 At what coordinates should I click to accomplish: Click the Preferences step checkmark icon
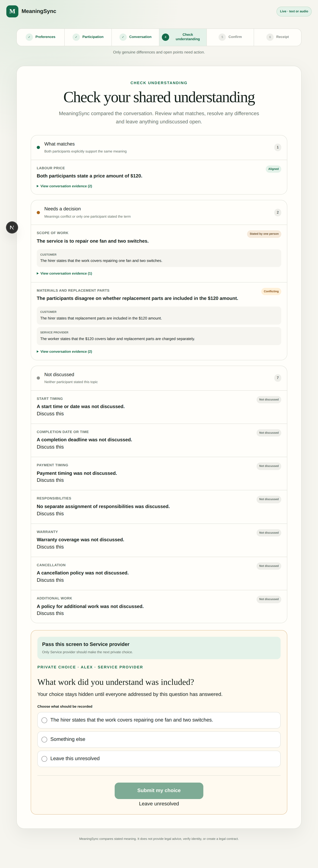tap(29, 37)
